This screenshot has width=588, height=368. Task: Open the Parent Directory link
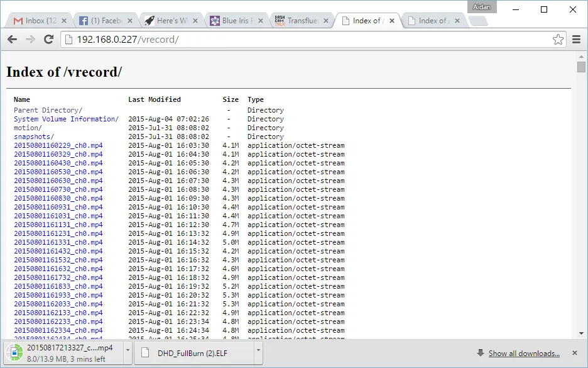pos(48,111)
